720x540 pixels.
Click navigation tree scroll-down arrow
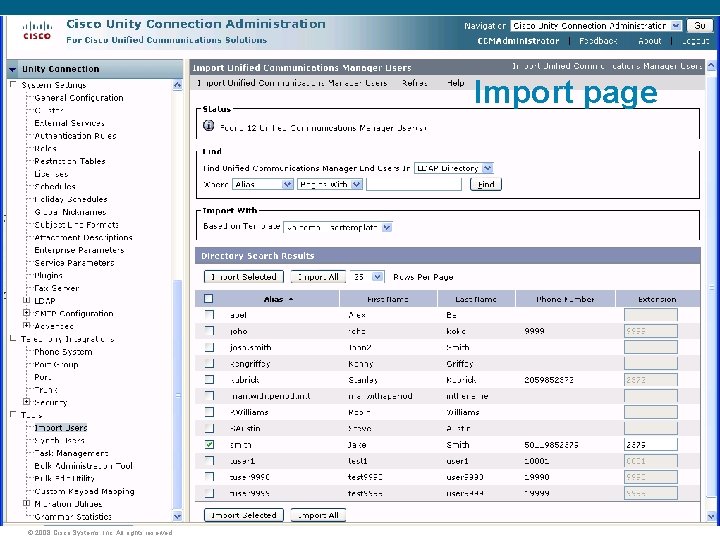[x=178, y=516]
